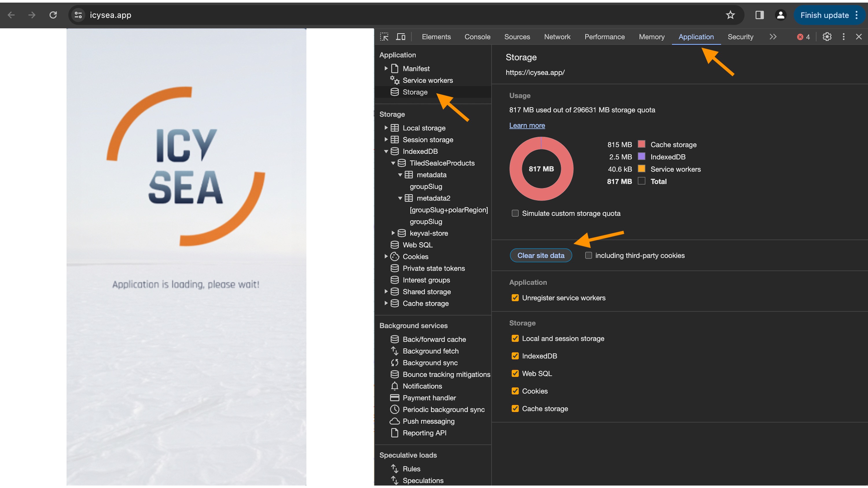The height and width of the screenshot is (488, 868).
Task: Toggle the device toolbar icon
Action: point(400,37)
